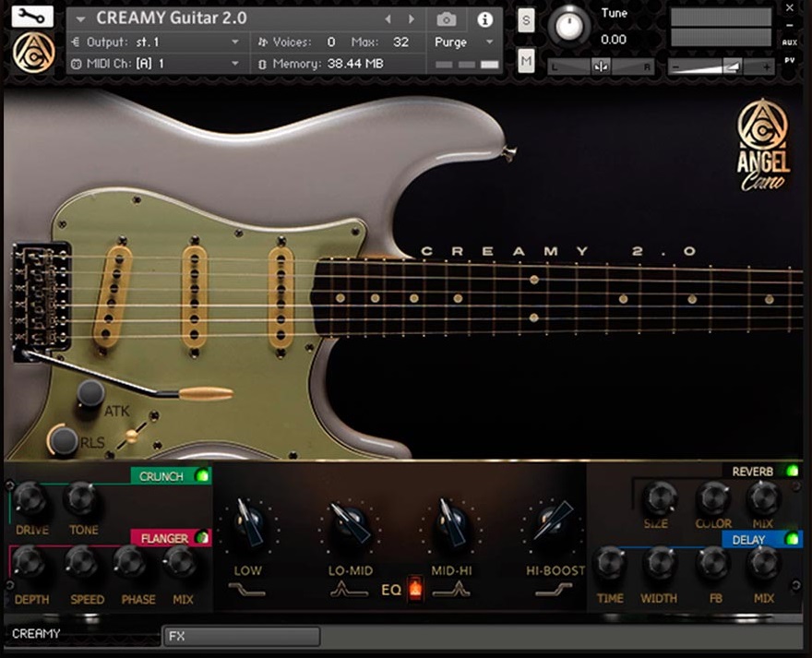Viewport: 812px width, 658px height.
Task: Click the delay TIME knob
Action: click(611, 563)
